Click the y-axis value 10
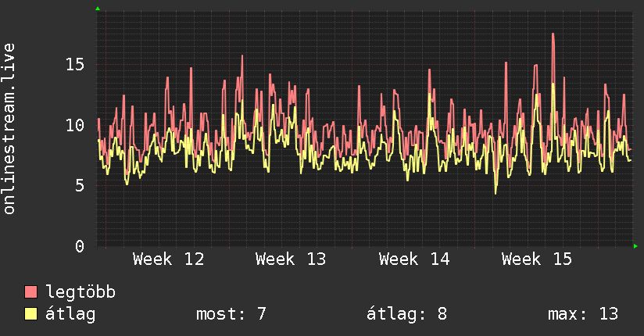 click(x=75, y=125)
